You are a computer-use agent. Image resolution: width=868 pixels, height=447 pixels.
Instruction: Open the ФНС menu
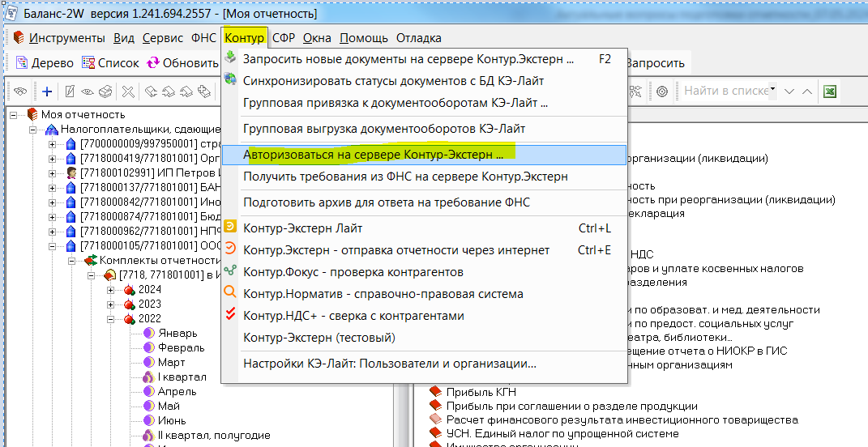pos(203,37)
